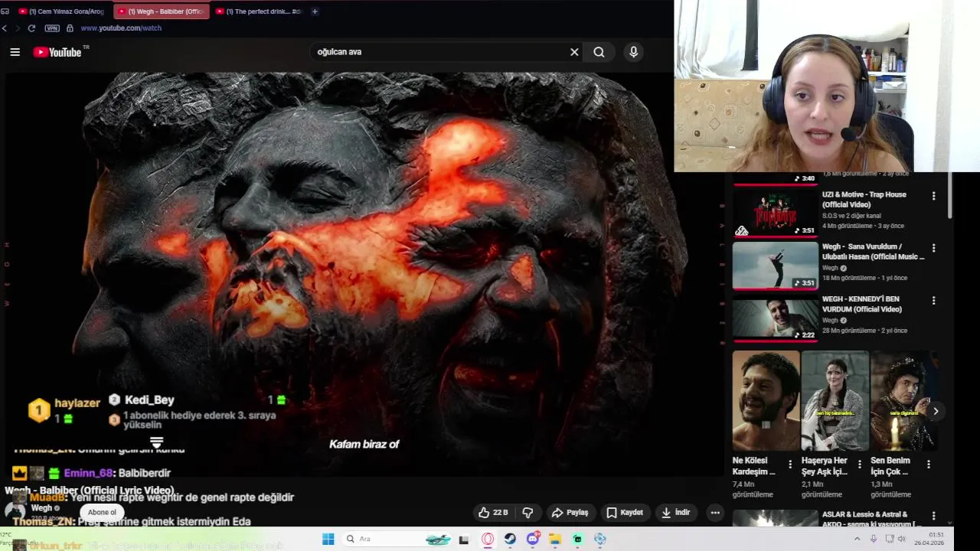Image resolution: width=980 pixels, height=551 pixels.
Task: Open the Opera GX taskbar icon
Action: pyautogui.click(x=488, y=539)
